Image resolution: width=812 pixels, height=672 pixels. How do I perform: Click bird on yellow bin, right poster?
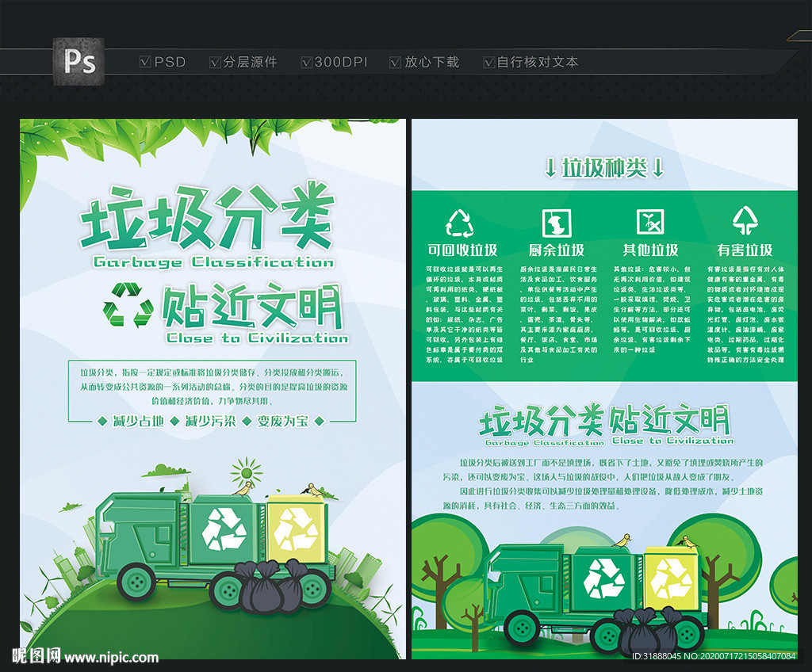pos(688,541)
